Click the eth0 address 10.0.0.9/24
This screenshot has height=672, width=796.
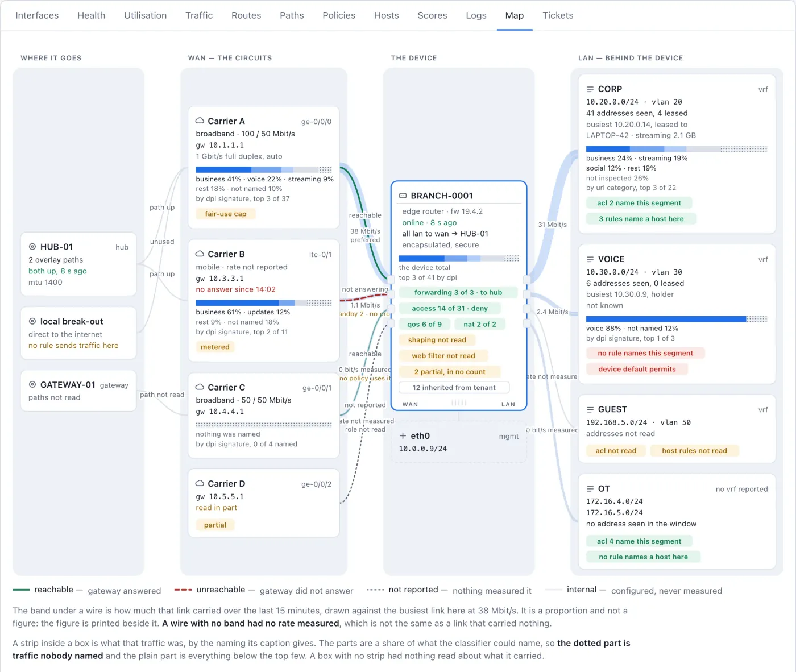pyautogui.click(x=423, y=449)
